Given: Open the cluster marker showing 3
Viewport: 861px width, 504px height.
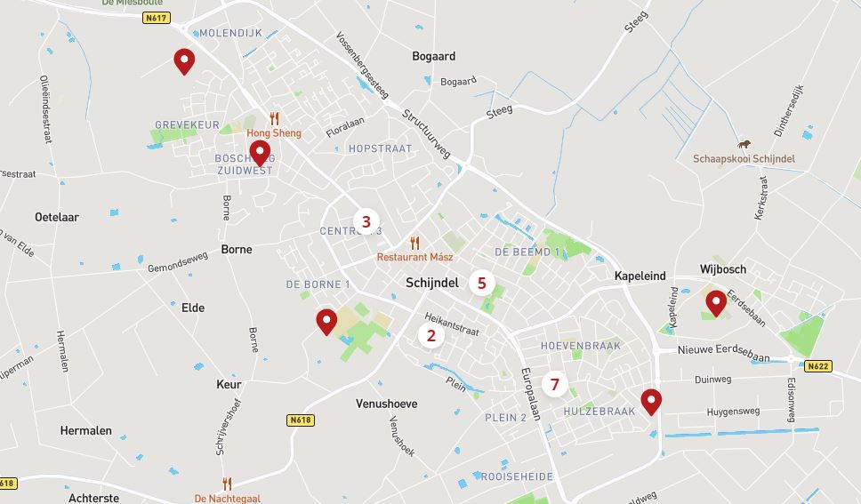Looking at the screenshot, I should tap(366, 222).
